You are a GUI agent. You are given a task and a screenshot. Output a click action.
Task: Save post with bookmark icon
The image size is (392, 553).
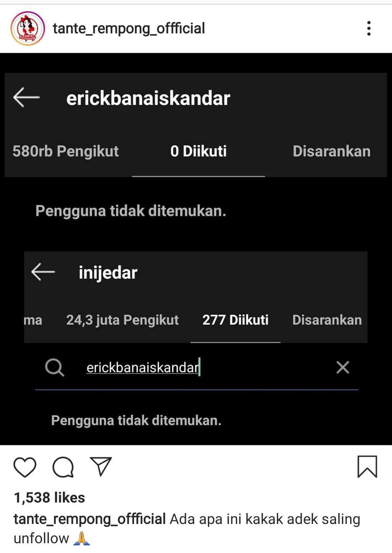tap(367, 466)
